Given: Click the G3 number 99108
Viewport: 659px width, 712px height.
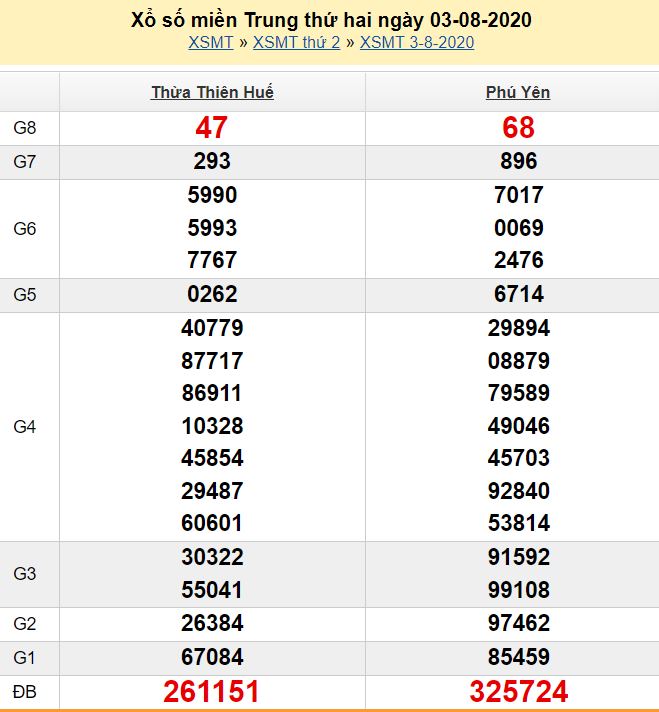Looking at the screenshot, I should pos(518,589).
